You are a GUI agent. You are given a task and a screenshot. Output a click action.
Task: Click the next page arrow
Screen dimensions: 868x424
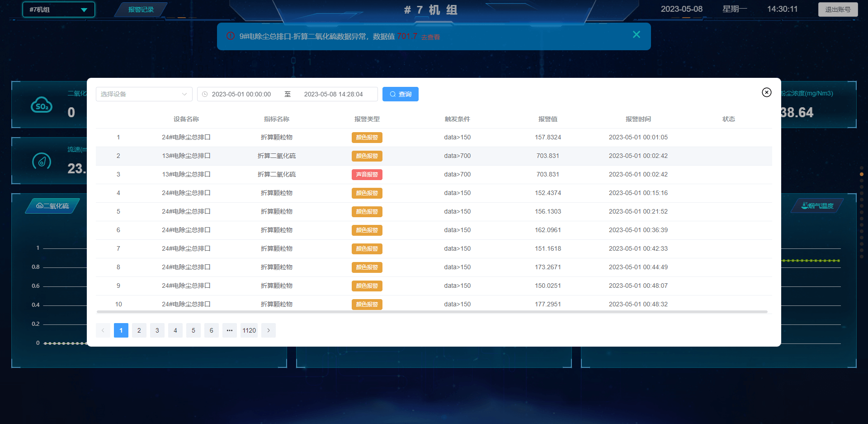pos(269,330)
